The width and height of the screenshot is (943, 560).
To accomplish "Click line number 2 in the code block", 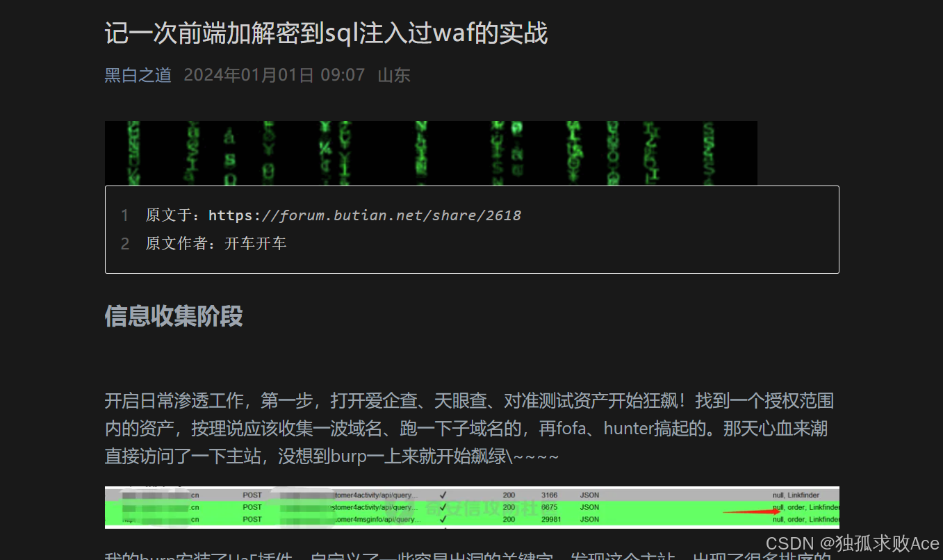I will pyautogui.click(x=125, y=243).
